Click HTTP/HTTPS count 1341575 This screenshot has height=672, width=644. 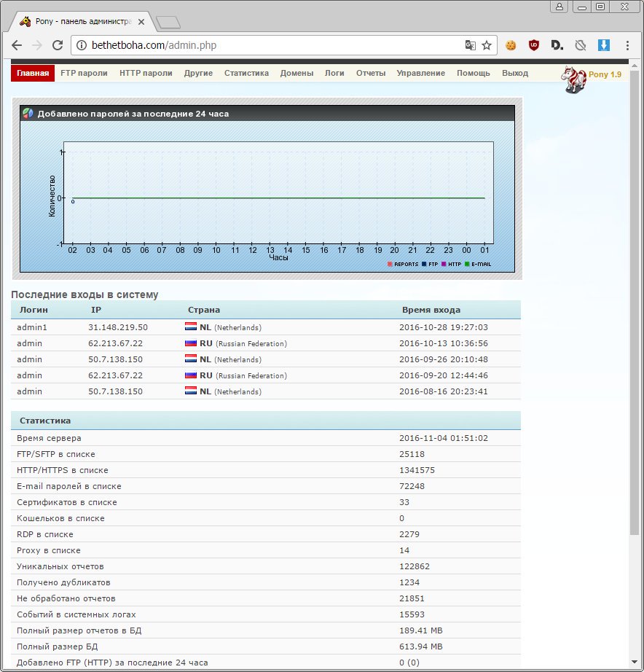417,470
